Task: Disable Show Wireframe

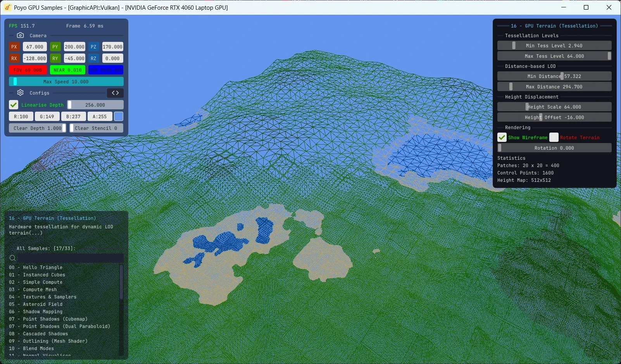Action: [x=502, y=137]
